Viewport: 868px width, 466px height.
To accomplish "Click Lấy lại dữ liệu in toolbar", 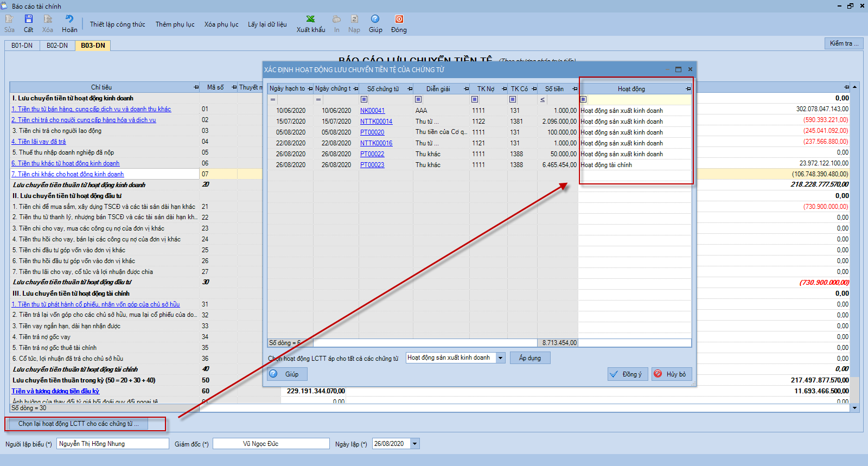I will pyautogui.click(x=267, y=24).
